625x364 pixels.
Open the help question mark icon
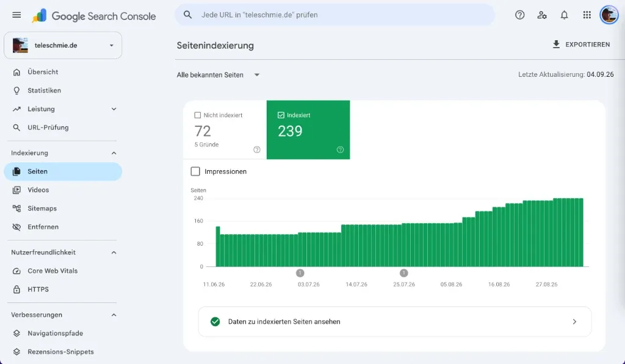520,15
